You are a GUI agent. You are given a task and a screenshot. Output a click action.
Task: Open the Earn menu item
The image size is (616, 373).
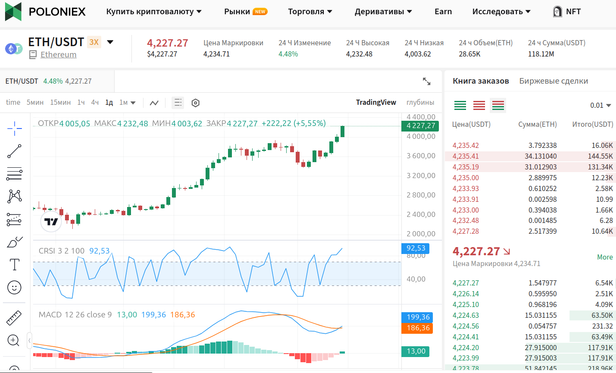point(443,12)
